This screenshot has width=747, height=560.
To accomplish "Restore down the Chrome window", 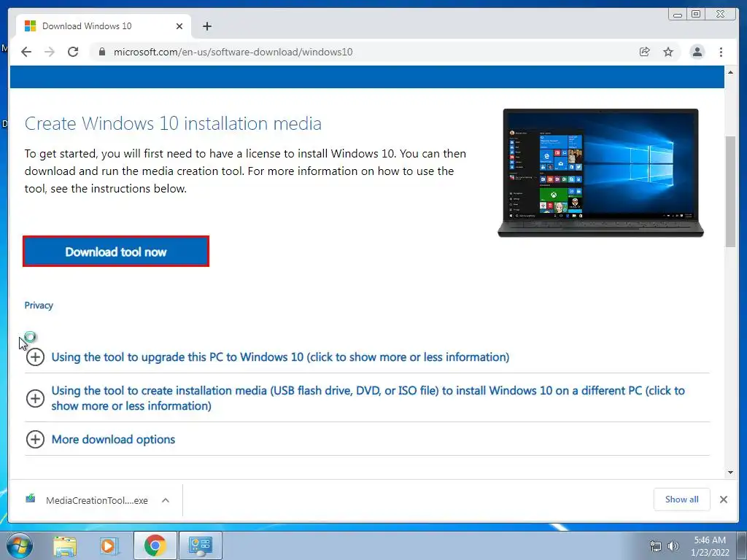I will click(696, 15).
